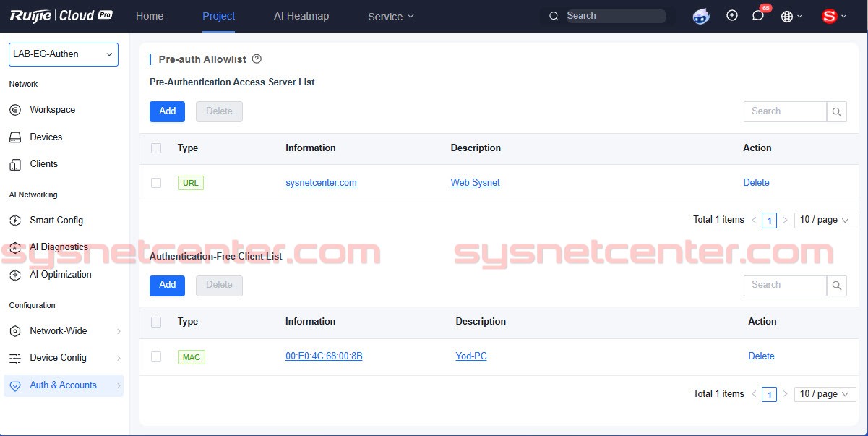The width and height of the screenshot is (868, 436).
Task: Delete the sysnetcenter.com URL entry
Action: click(x=756, y=183)
